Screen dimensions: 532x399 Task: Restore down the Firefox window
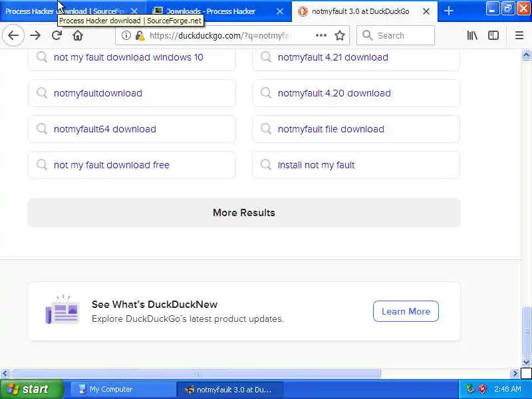click(x=508, y=9)
